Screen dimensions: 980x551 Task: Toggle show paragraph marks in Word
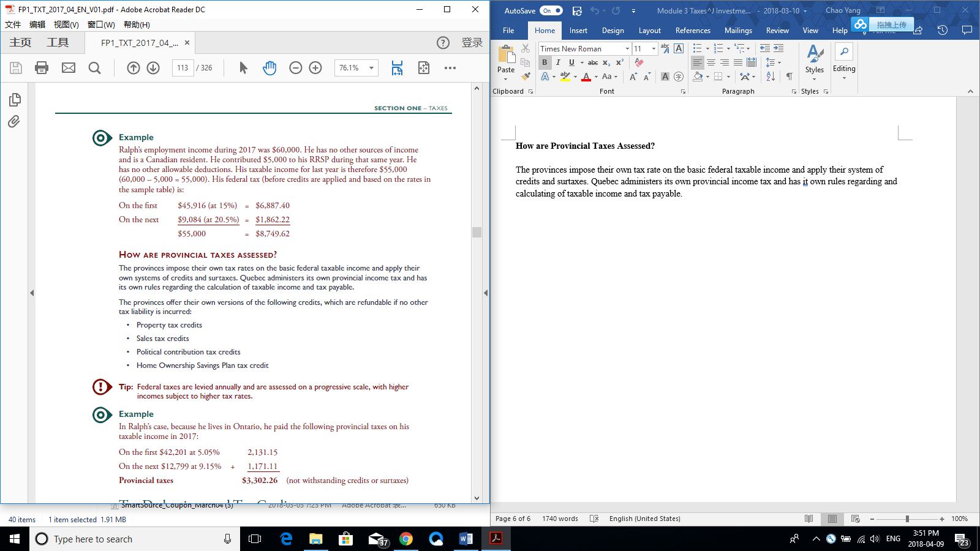coord(790,77)
